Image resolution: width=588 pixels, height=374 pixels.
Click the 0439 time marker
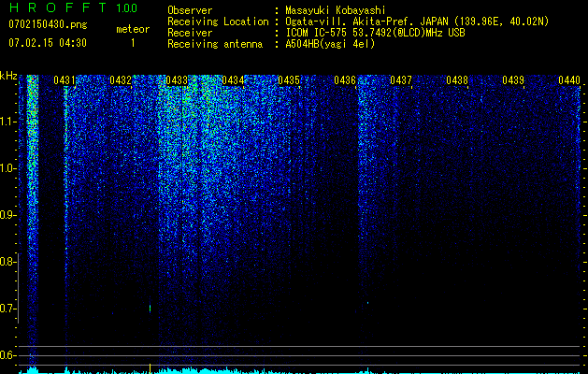(x=513, y=80)
